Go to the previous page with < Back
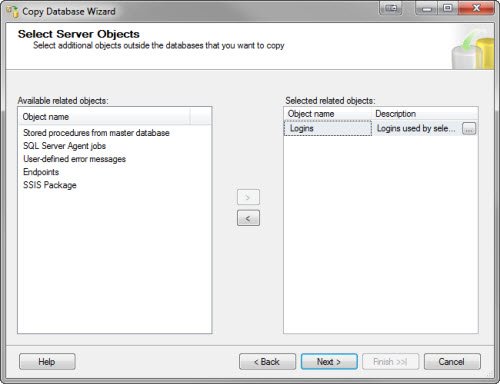This screenshot has width=500, height=384. pyautogui.click(x=267, y=362)
